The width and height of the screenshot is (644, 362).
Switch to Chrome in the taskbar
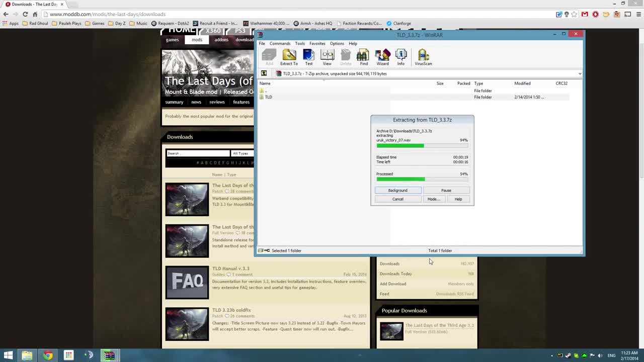(x=48, y=355)
